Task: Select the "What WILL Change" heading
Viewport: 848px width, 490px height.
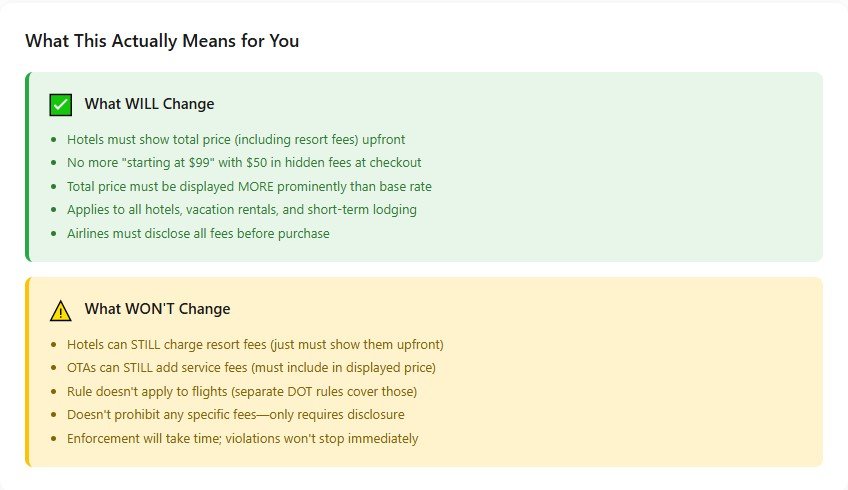Action: 149,104
